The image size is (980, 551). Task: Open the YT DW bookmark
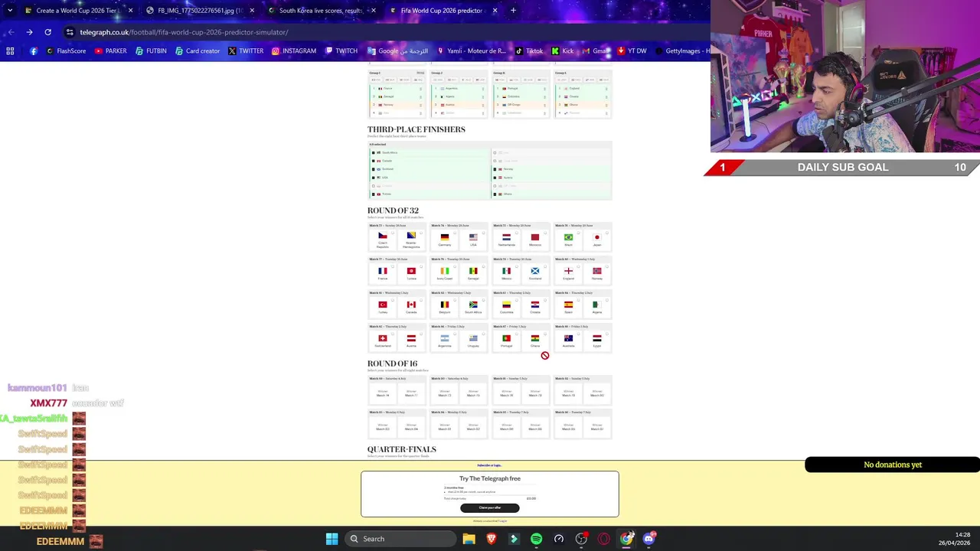[x=631, y=51]
